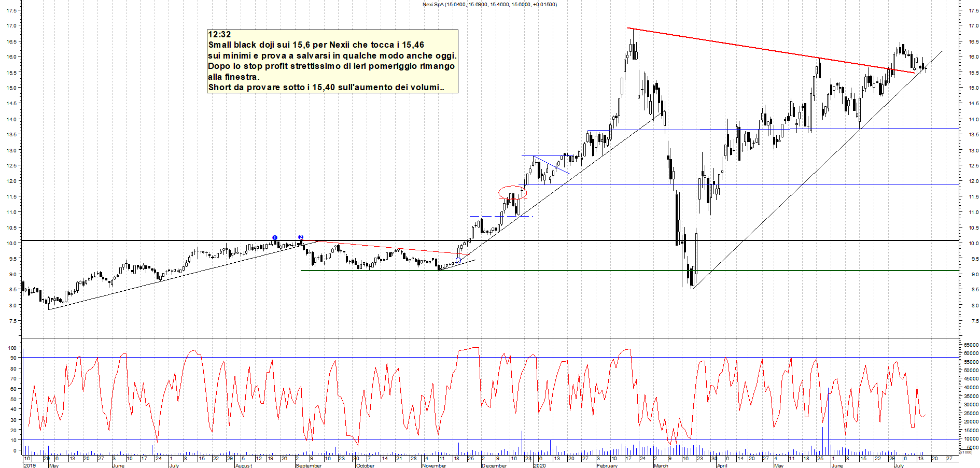The width and height of the screenshot is (980, 468).
Task: Click the 'September' label on date axis
Action: pyautogui.click(x=309, y=465)
